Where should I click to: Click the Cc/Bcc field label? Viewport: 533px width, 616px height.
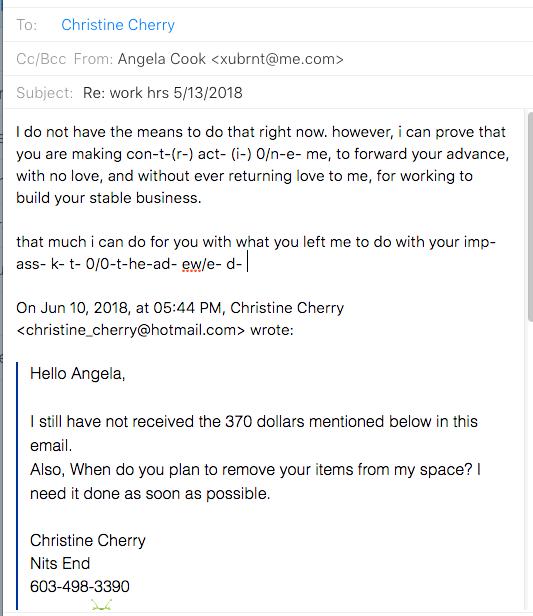pos(41,59)
